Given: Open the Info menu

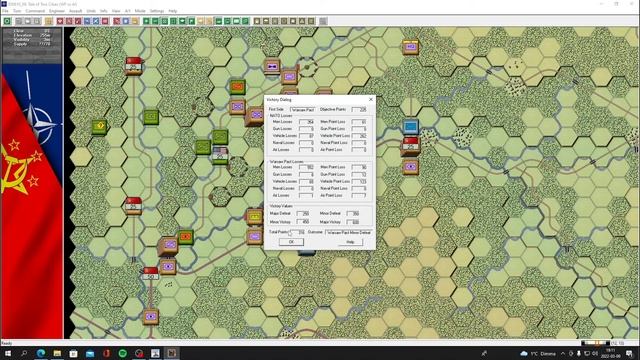Looking at the screenshot, I should point(104,11).
